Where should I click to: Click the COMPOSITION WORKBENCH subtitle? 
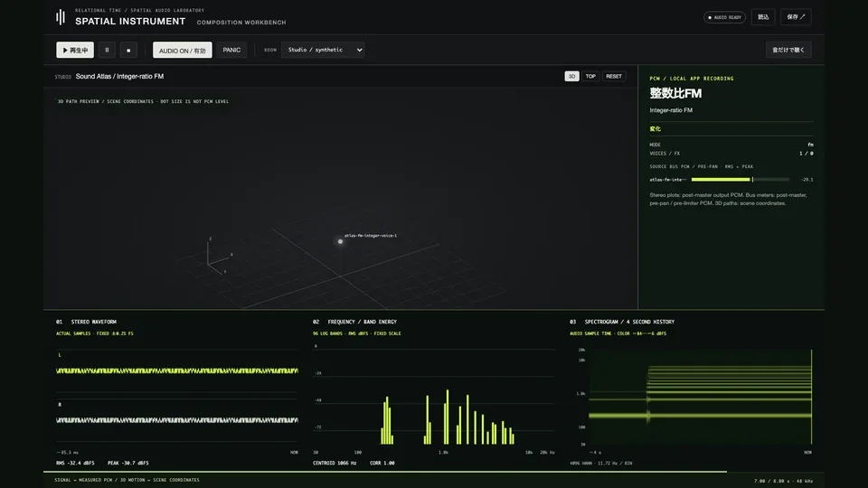coord(241,22)
